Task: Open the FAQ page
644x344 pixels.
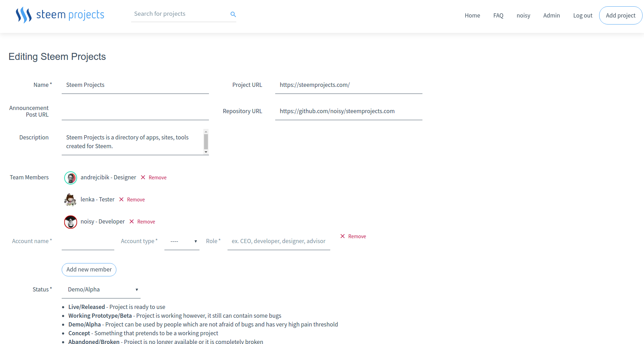Action: click(498, 15)
